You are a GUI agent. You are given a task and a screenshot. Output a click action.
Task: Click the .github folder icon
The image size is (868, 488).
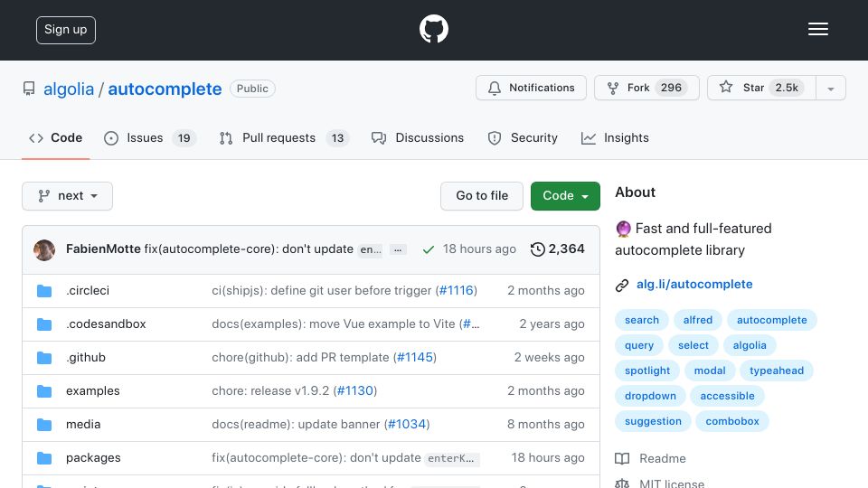tap(44, 358)
